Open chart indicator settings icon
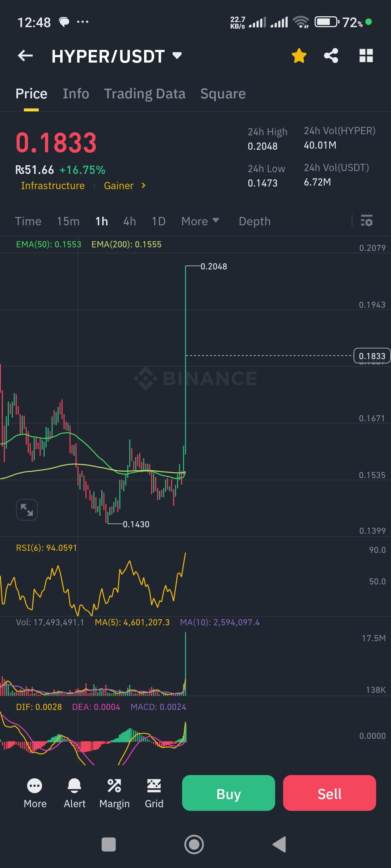Image resolution: width=391 pixels, height=868 pixels. pyautogui.click(x=367, y=221)
